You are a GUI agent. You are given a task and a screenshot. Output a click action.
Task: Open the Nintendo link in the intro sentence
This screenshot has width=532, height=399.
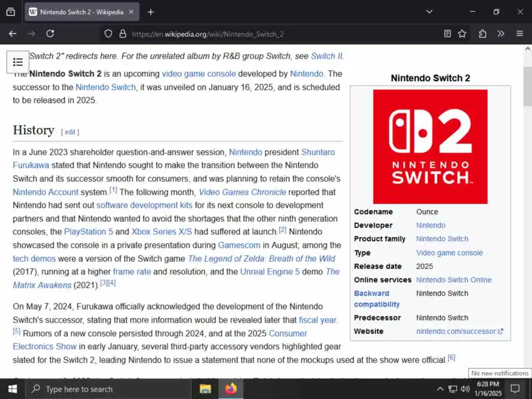click(x=307, y=74)
